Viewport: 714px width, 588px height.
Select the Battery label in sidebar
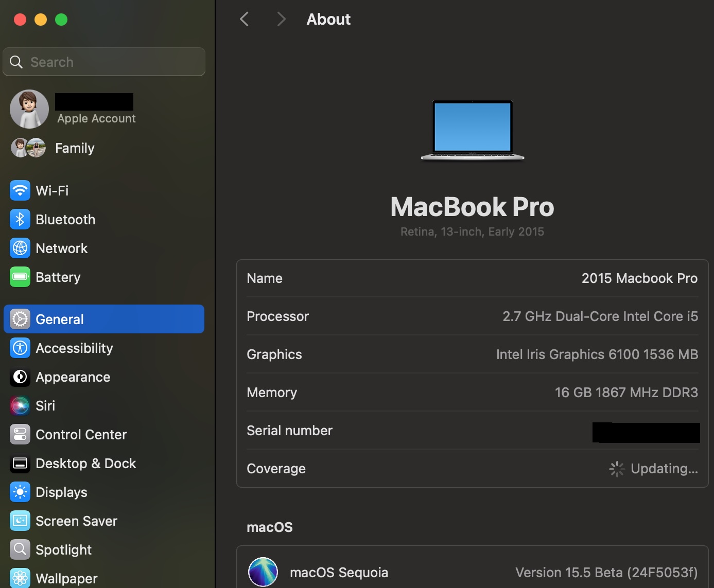(58, 277)
